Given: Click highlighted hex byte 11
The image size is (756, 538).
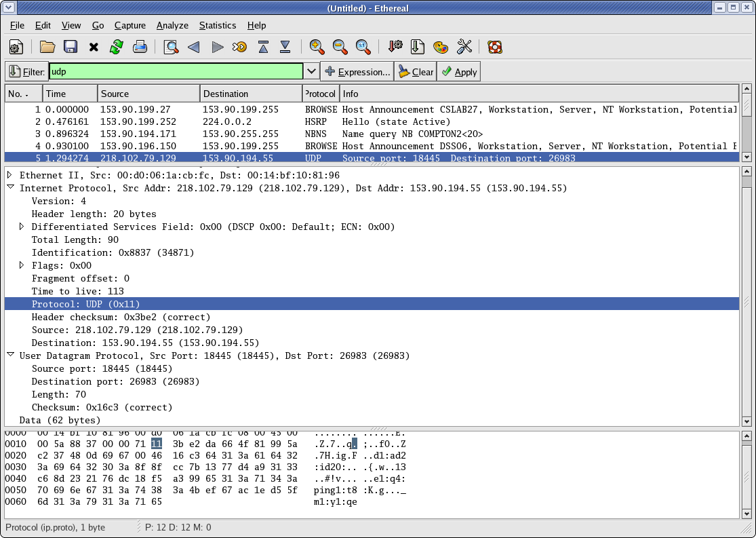Looking at the screenshot, I should click(x=156, y=444).
